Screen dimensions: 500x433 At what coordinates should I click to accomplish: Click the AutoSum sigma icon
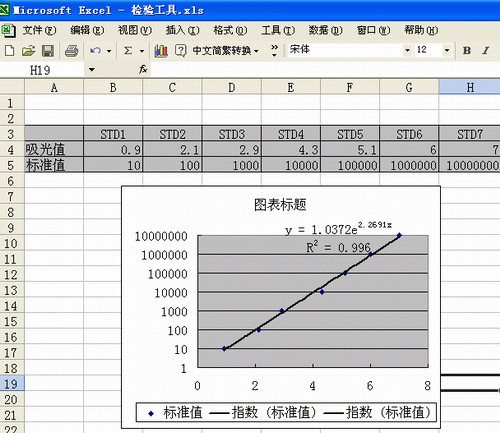pos(128,51)
